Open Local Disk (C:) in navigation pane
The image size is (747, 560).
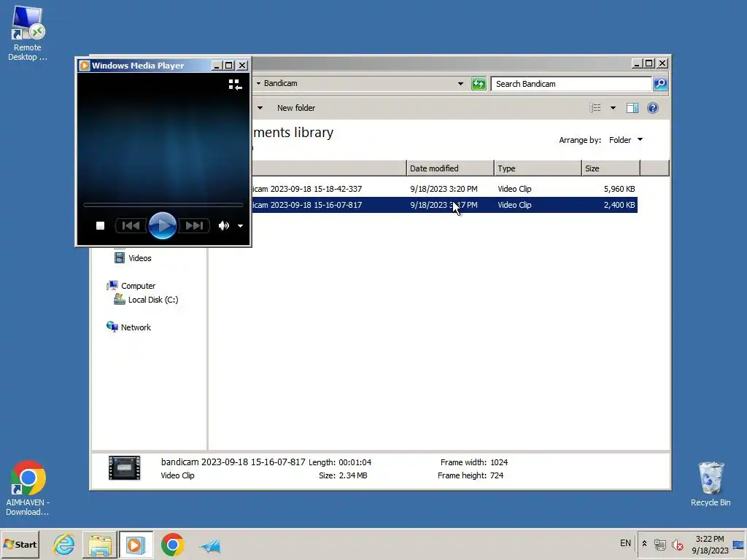tap(146, 300)
